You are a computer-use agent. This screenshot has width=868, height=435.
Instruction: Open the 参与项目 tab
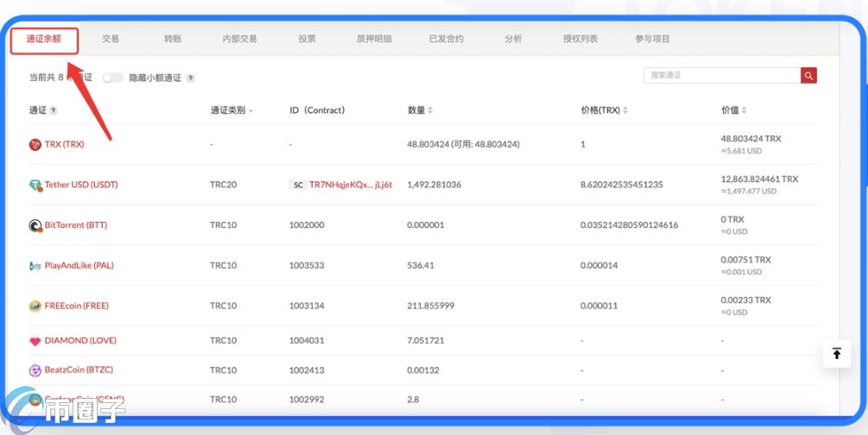point(653,39)
